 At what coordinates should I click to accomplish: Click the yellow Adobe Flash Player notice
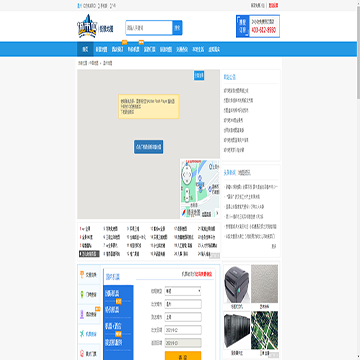tap(149, 106)
